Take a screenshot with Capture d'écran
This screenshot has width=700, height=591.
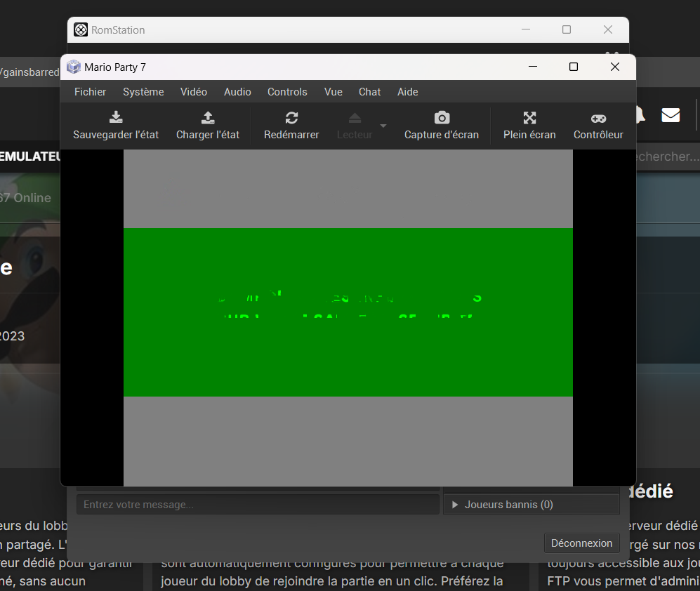[x=442, y=118]
